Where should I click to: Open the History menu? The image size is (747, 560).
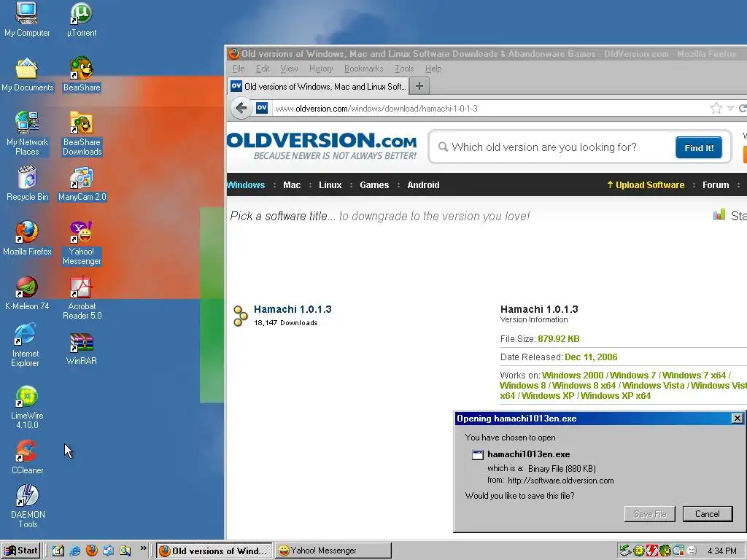pyautogui.click(x=321, y=69)
